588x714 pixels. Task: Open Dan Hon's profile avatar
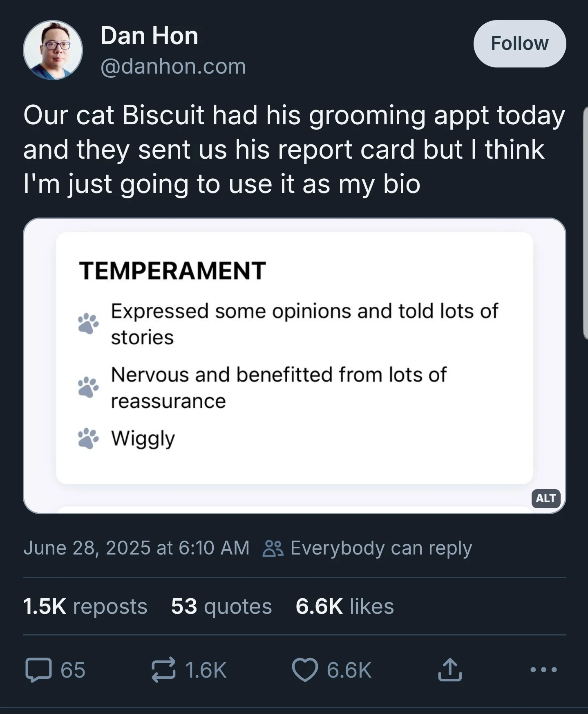[53, 50]
